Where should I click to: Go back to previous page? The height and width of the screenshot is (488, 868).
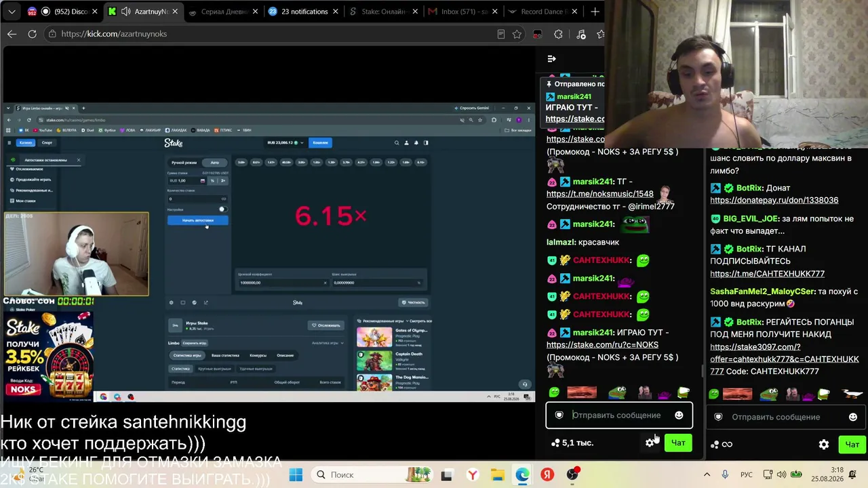pyautogui.click(x=12, y=34)
